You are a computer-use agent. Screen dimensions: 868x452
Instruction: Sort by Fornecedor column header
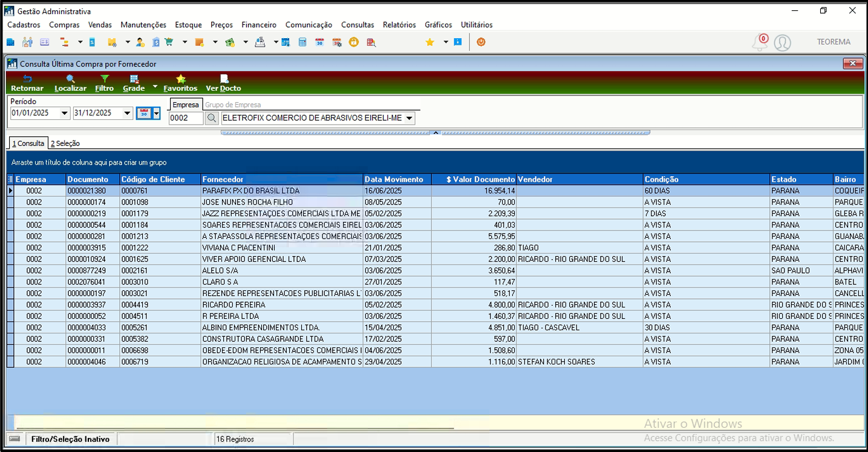coord(282,179)
